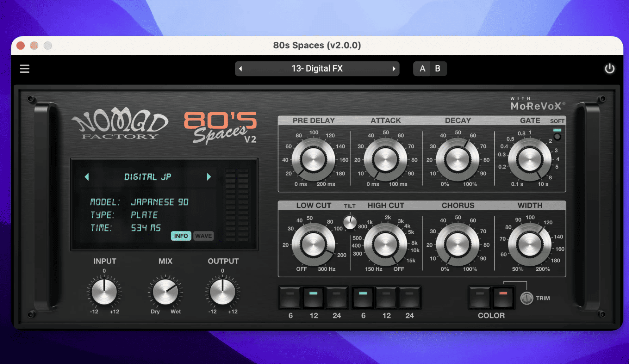Click the Nomad Factory logo
The image size is (629, 364).
[120, 124]
